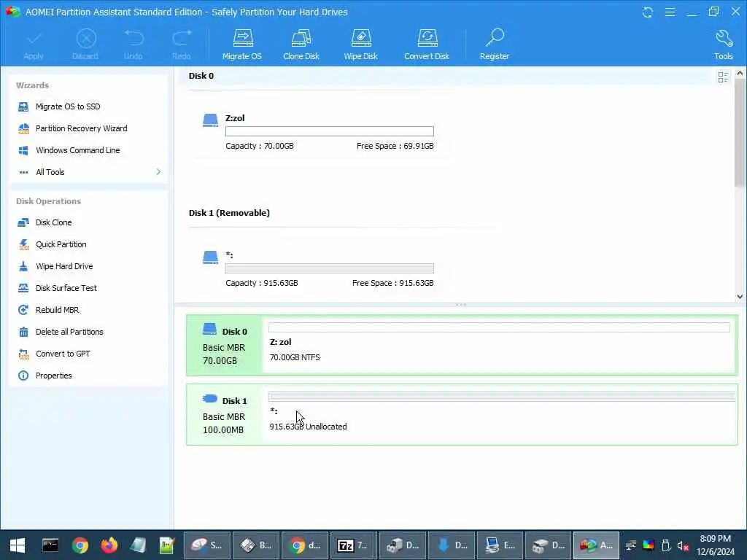Click the Disk 1 Basic MBR block
This screenshot has height=560, width=747.
pyautogui.click(x=225, y=414)
